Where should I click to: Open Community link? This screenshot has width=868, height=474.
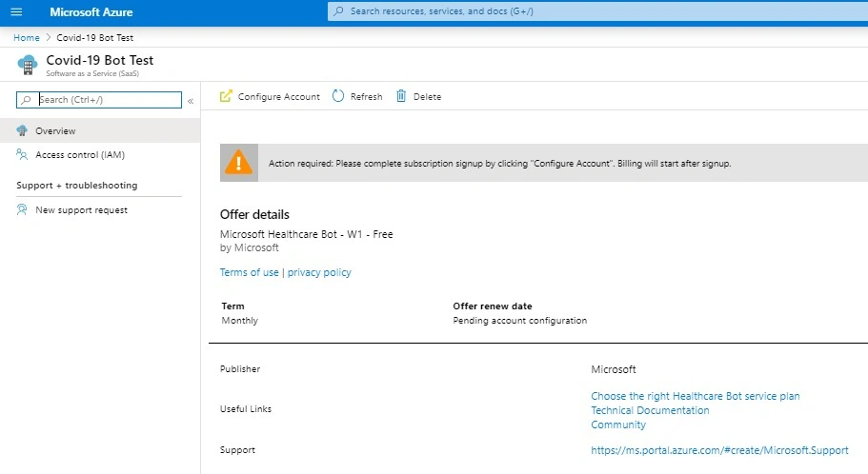[618, 425]
